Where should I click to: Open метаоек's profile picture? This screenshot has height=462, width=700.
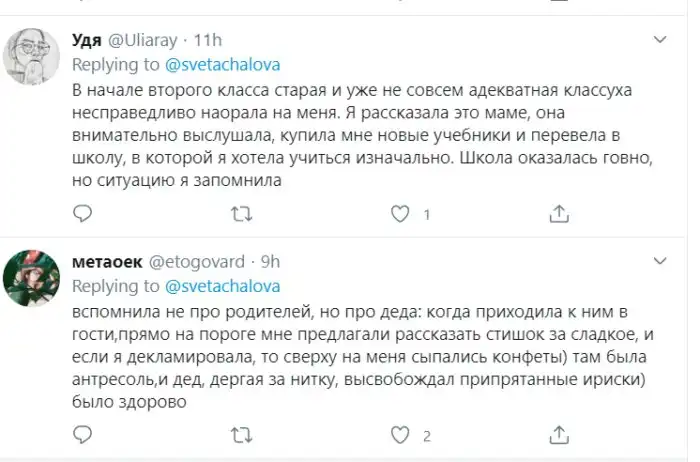click(32, 283)
